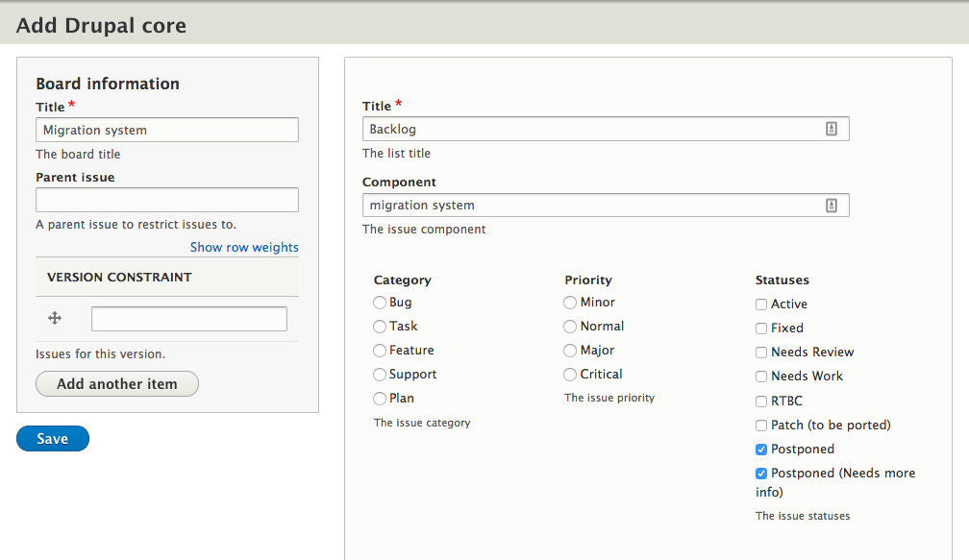Click the Category group label
This screenshot has height=560, width=969.
tap(402, 280)
